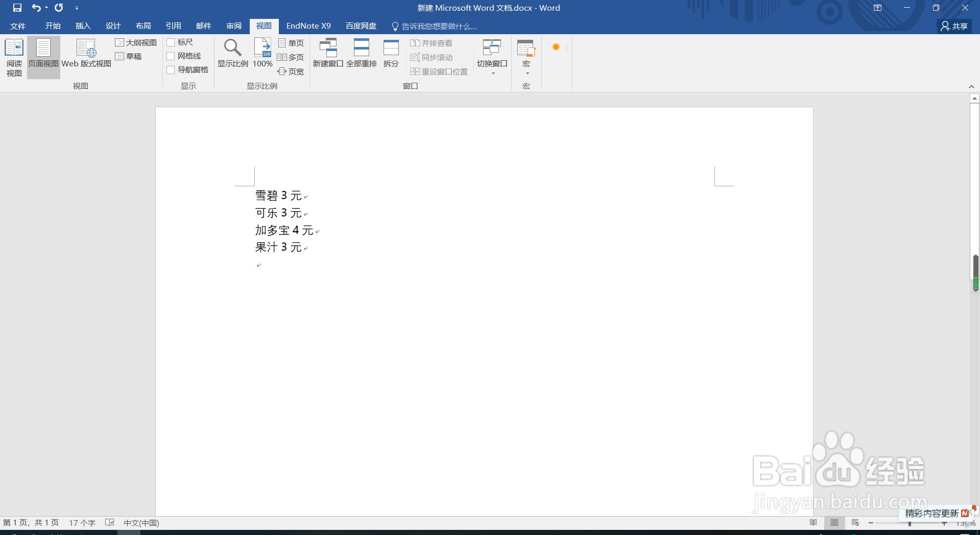
Task: Click the word count 17 个字
Action: pyautogui.click(x=81, y=523)
